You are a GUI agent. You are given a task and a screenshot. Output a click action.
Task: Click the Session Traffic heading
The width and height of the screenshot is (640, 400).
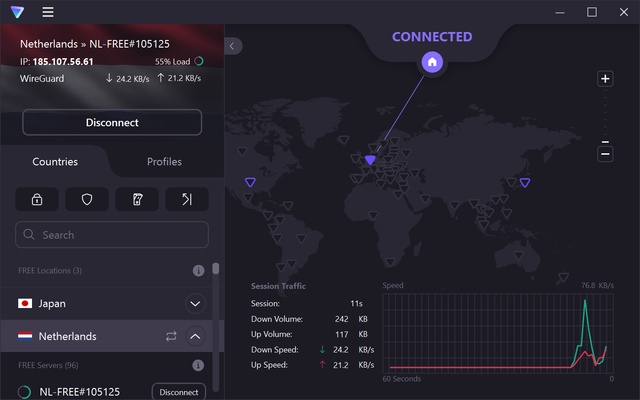[278, 286]
